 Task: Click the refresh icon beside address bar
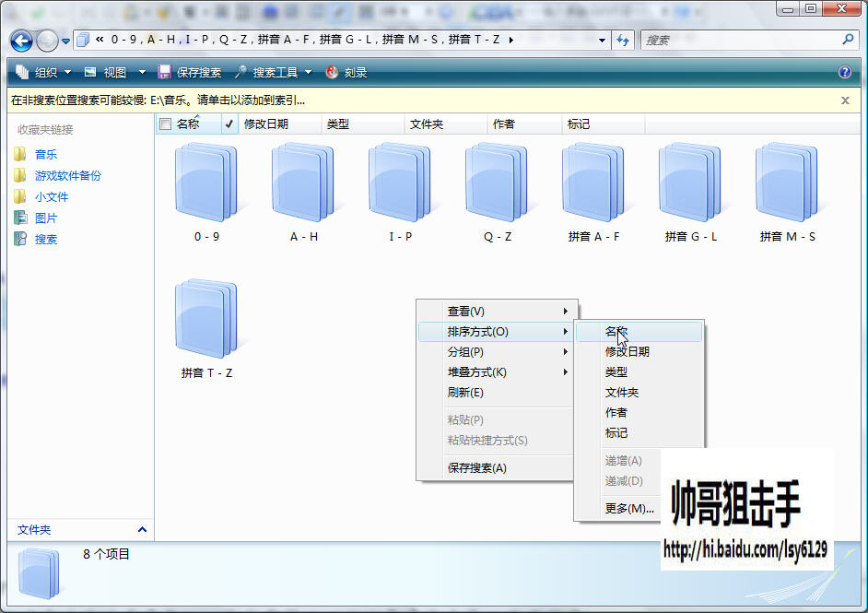tap(623, 40)
